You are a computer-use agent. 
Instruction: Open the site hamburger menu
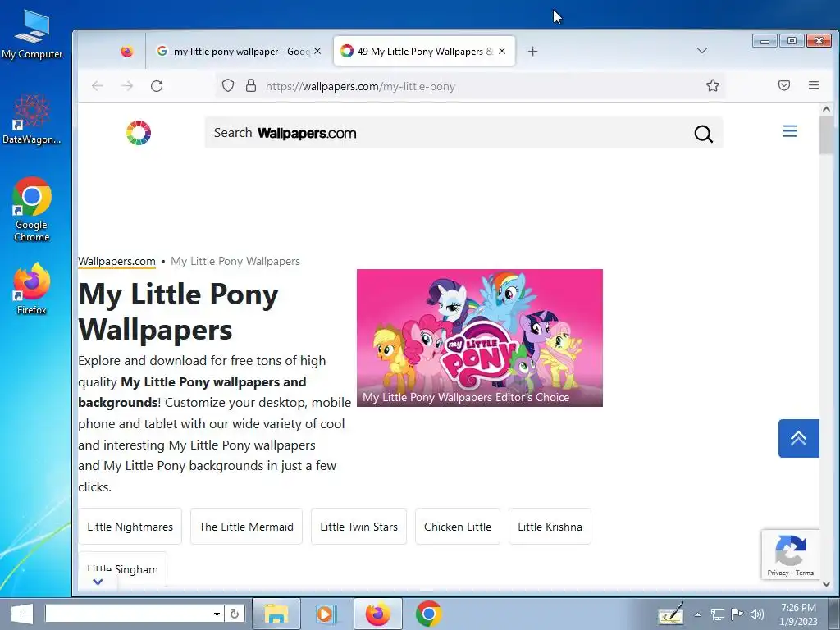point(789,131)
